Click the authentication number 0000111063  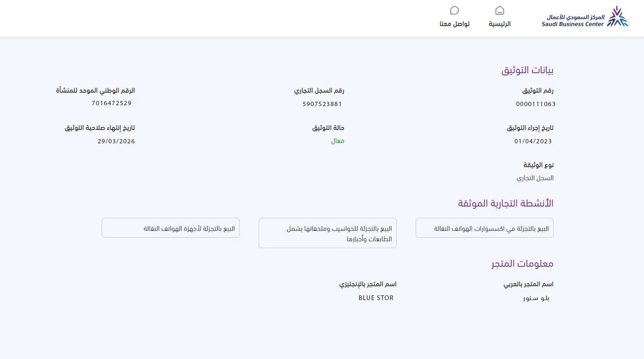535,104
